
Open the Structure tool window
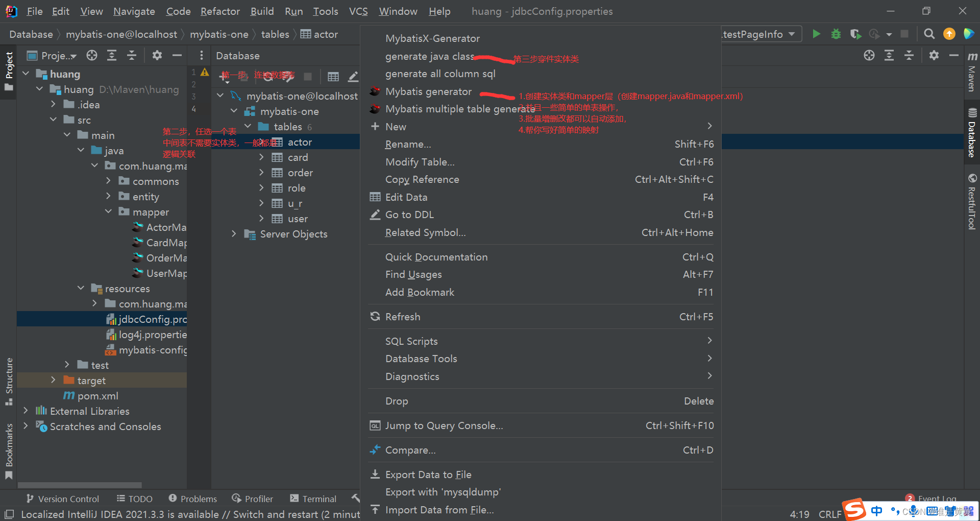pyautogui.click(x=9, y=382)
